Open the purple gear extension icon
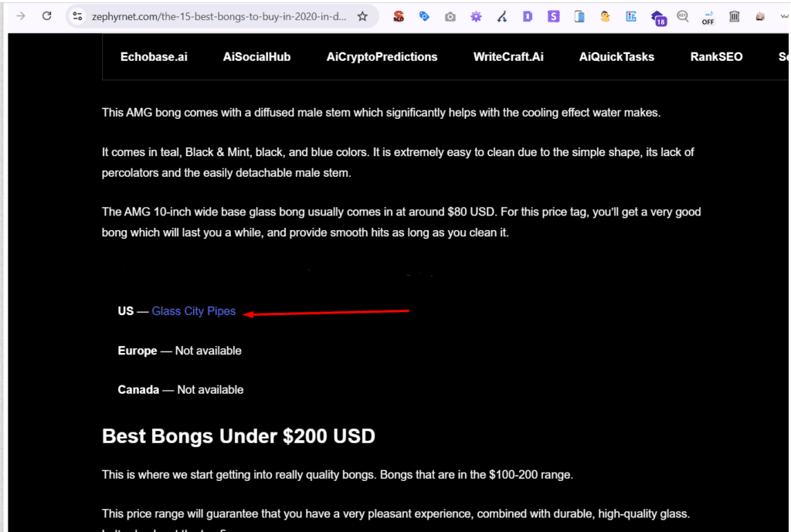791x532 pixels. [476, 16]
